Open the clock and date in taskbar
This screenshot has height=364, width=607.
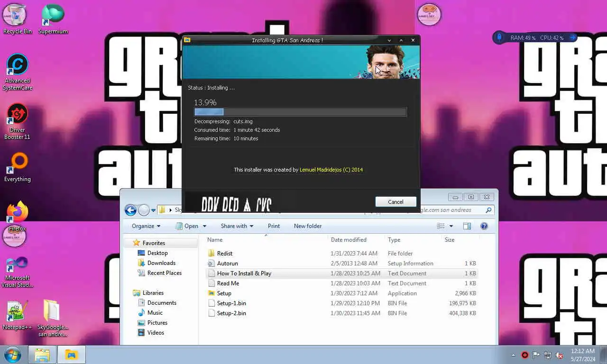click(583, 355)
